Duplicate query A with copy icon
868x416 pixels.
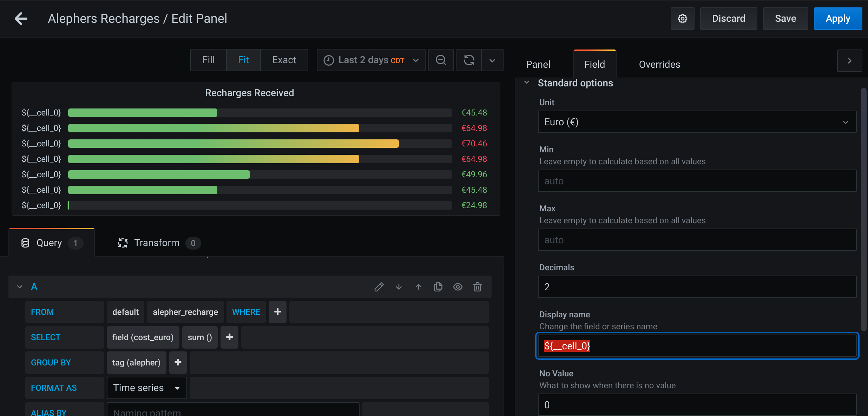pos(438,287)
